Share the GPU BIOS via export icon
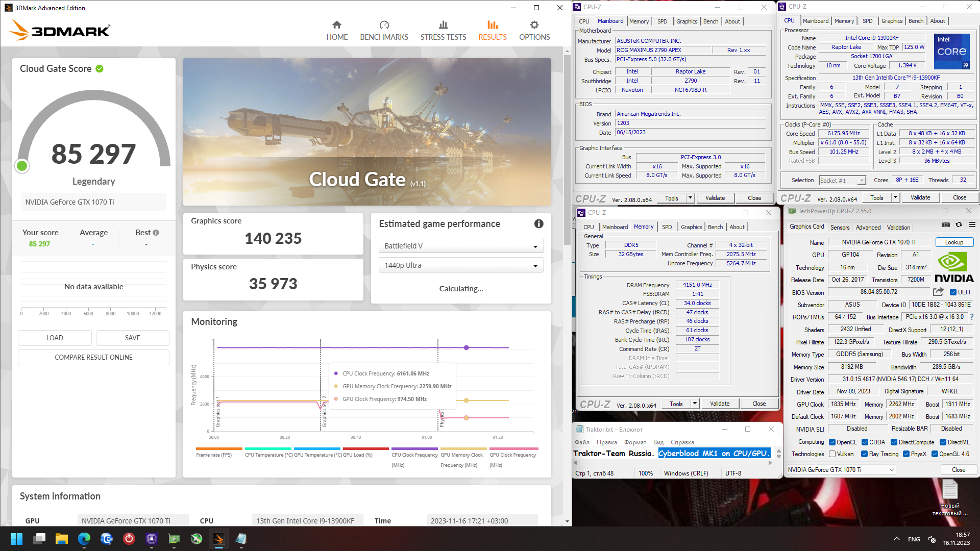 pyautogui.click(x=938, y=292)
